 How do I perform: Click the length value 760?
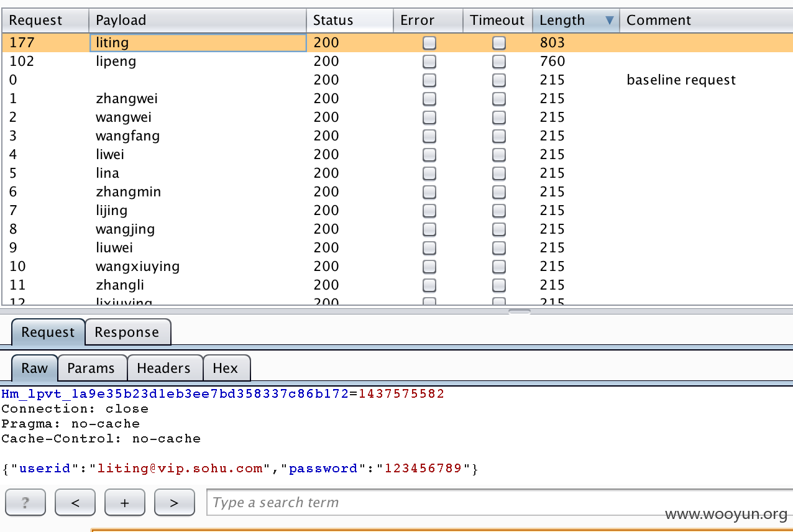[x=552, y=62]
